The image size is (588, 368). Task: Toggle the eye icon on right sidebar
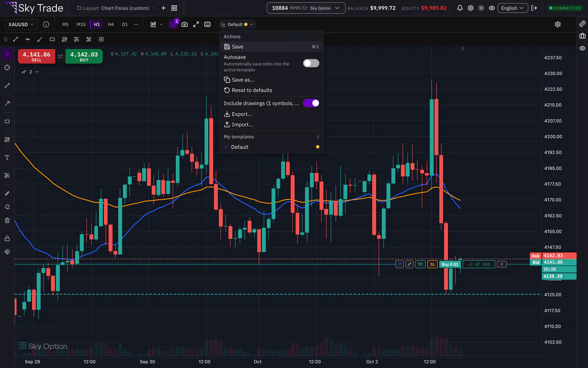coord(582,48)
